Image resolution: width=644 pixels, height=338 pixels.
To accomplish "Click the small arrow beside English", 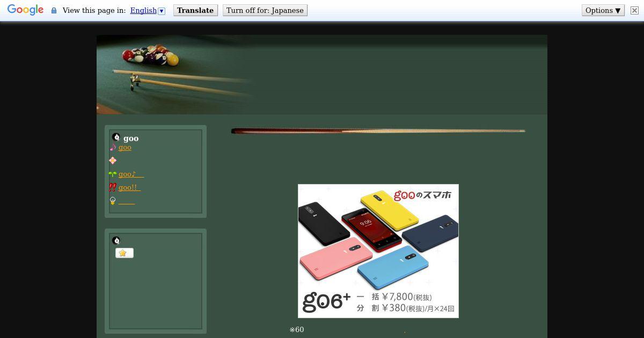I will [162, 11].
